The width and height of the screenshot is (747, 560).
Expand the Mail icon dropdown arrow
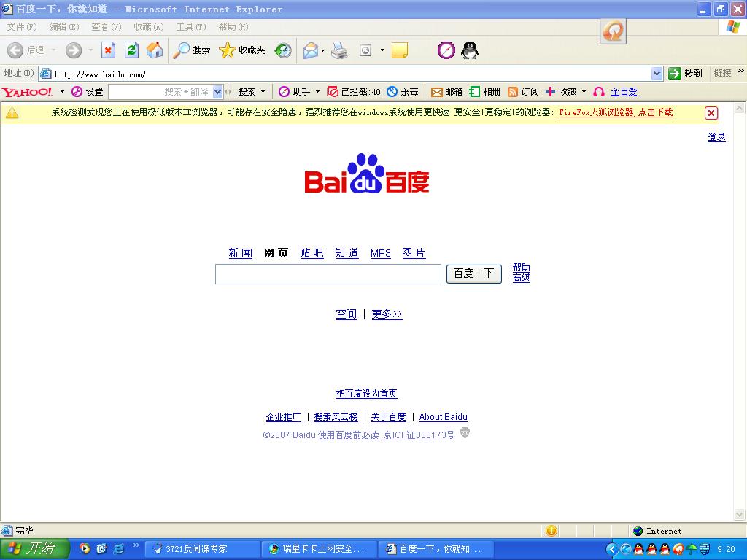click(x=322, y=50)
